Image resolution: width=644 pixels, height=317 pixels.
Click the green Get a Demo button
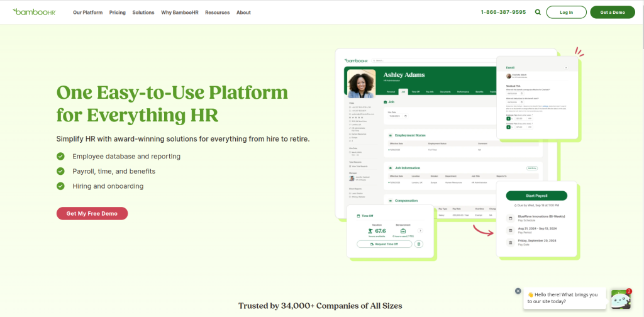(612, 12)
